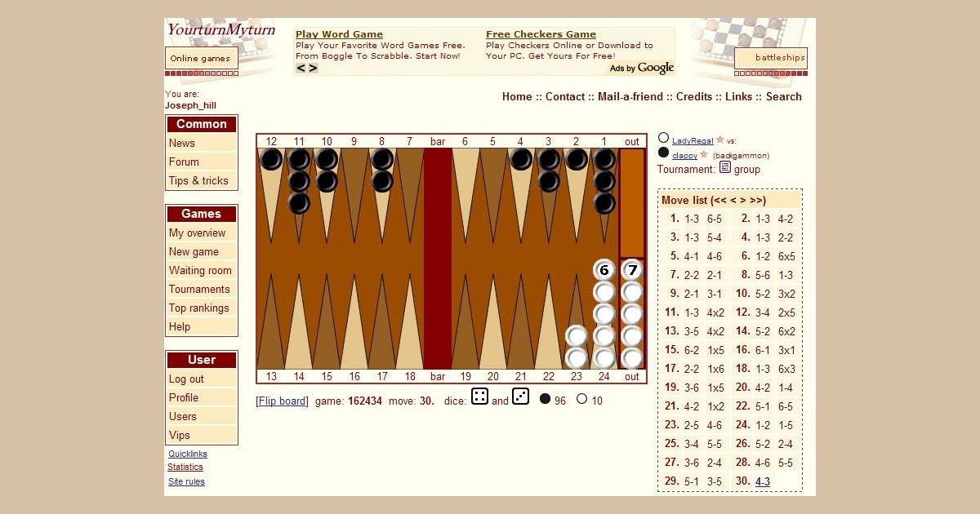The image size is (980, 514).
Task: Go to Home in top navigation
Action: pyautogui.click(x=517, y=96)
